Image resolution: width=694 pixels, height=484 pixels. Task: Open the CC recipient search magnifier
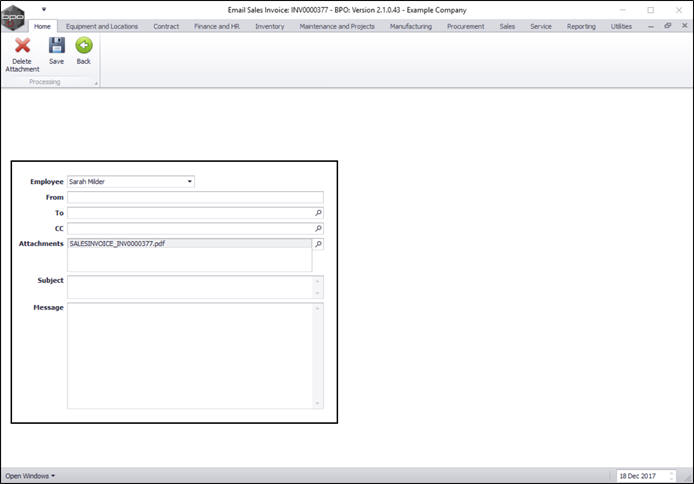coord(318,228)
